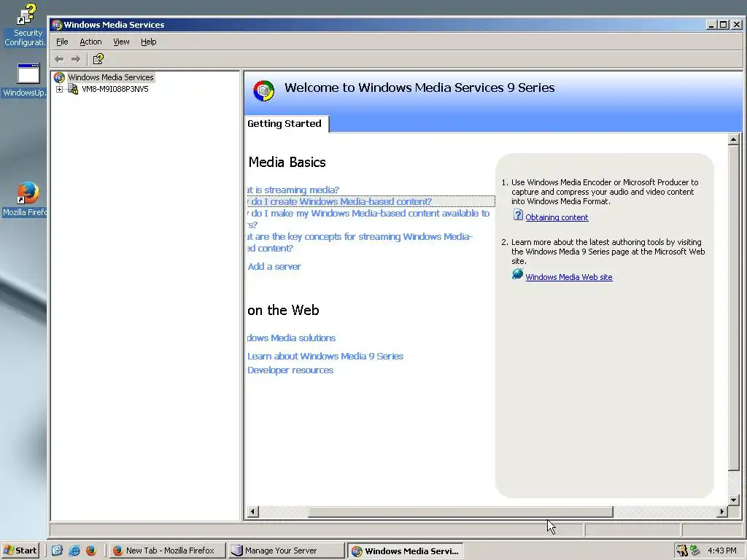Click the title bar Windows Media Services icon

57,25
